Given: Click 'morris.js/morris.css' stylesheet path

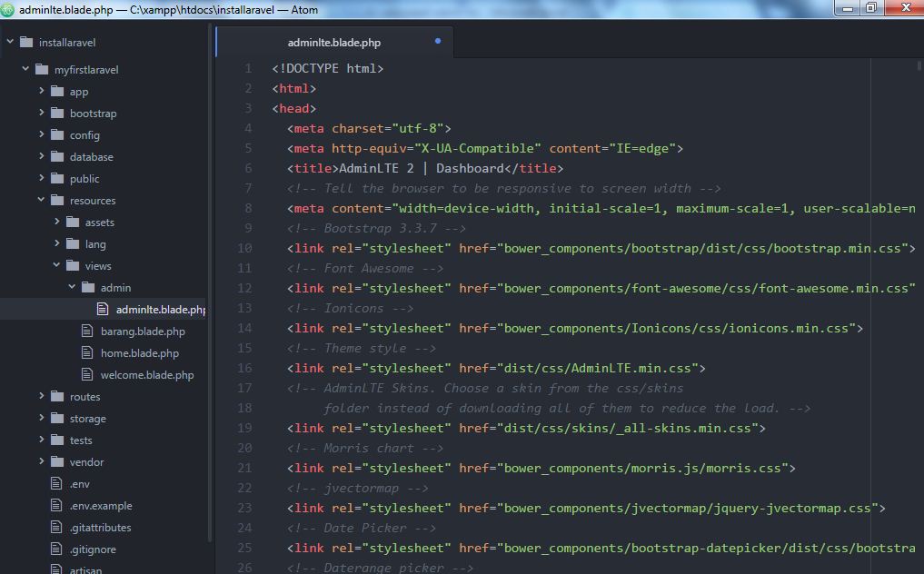Looking at the screenshot, I should (x=707, y=469).
